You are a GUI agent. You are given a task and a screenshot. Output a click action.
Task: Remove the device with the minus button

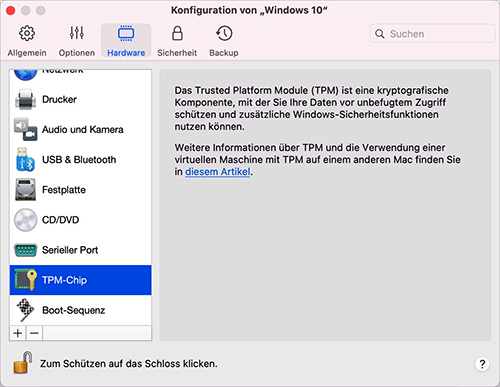(x=34, y=333)
